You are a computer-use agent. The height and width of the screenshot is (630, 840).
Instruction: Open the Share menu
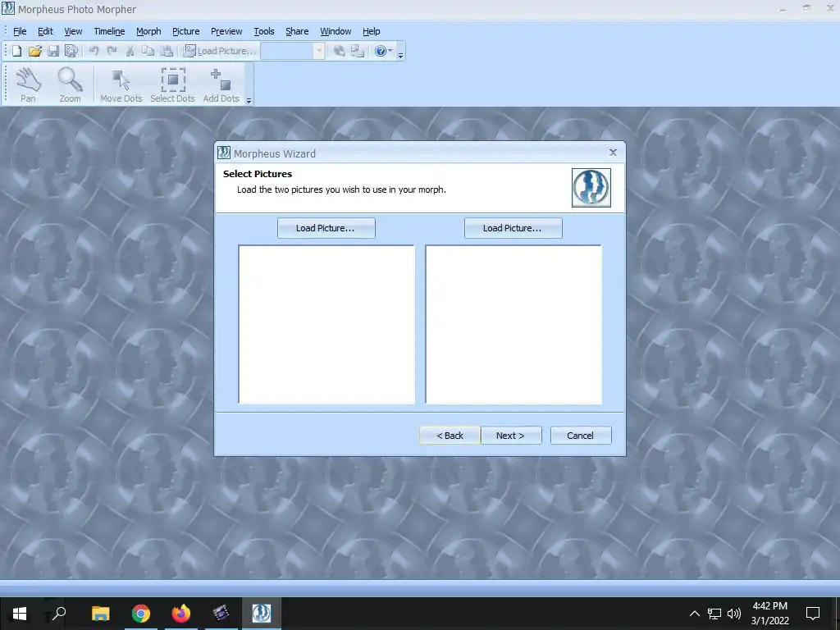point(297,31)
